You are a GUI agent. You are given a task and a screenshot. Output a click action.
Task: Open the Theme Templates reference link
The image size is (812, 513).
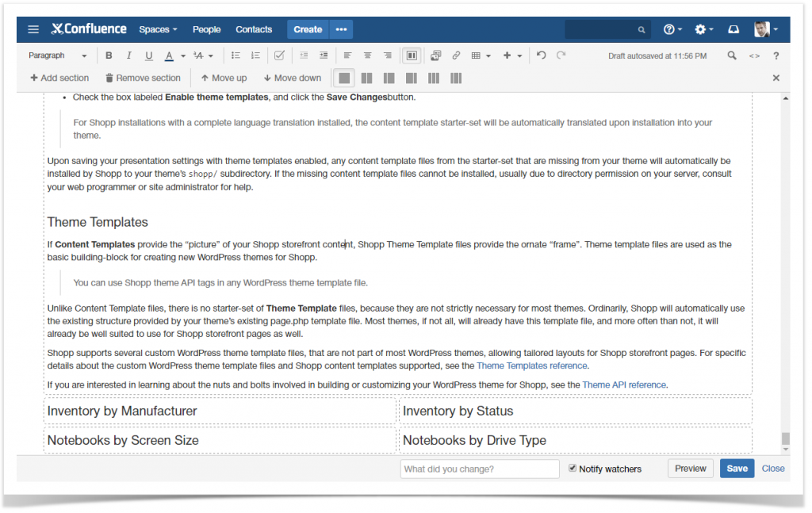tap(531, 366)
